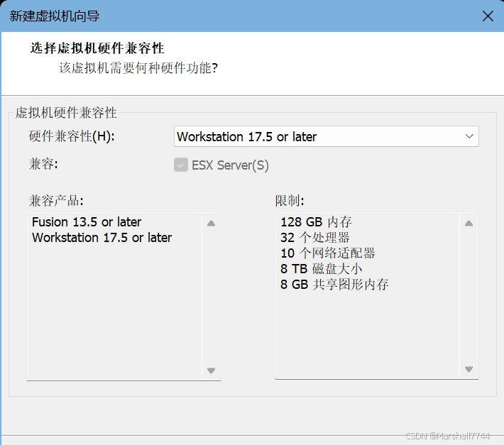Click the down arrow of compatible products scrollbar

tap(211, 370)
